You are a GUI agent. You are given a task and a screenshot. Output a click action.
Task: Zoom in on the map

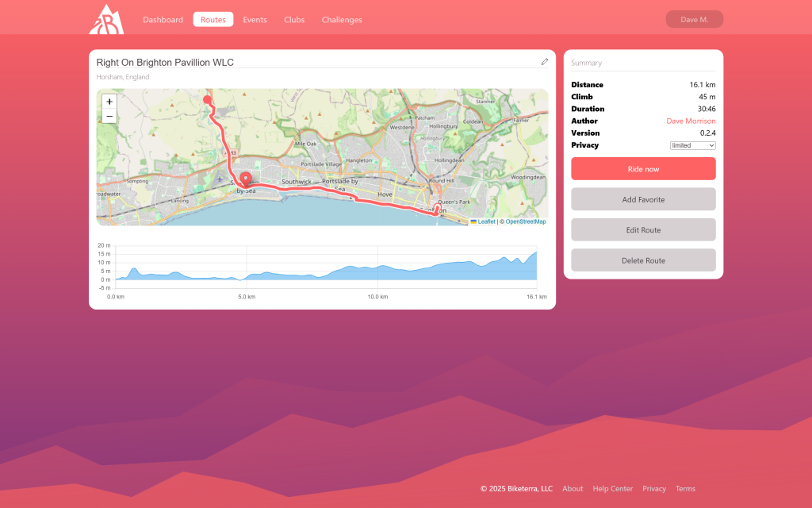click(109, 102)
